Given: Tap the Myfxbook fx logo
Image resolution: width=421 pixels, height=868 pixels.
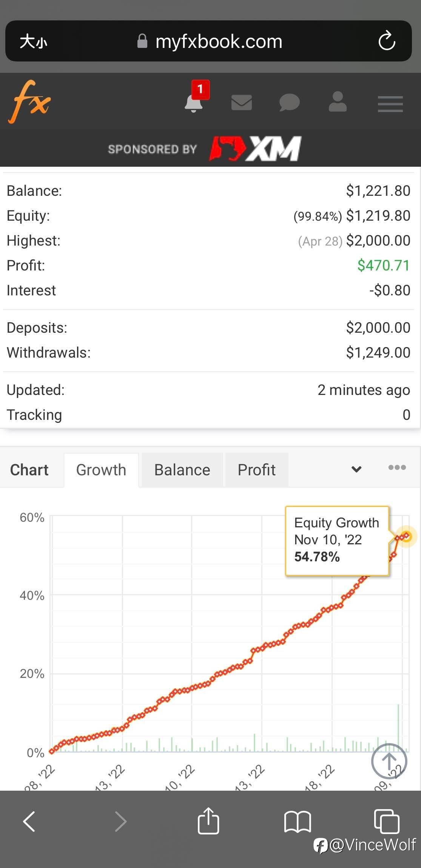Looking at the screenshot, I should pyautogui.click(x=29, y=102).
